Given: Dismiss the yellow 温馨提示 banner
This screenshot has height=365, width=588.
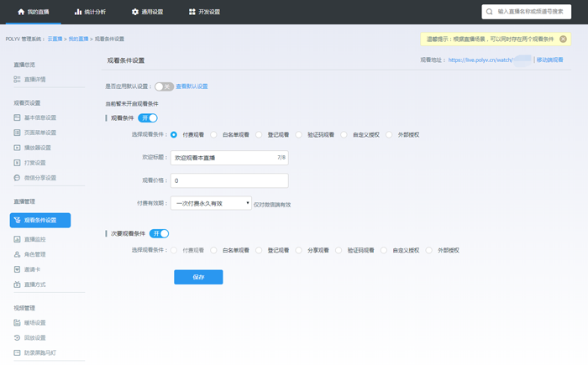Looking at the screenshot, I should click(x=563, y=39).
